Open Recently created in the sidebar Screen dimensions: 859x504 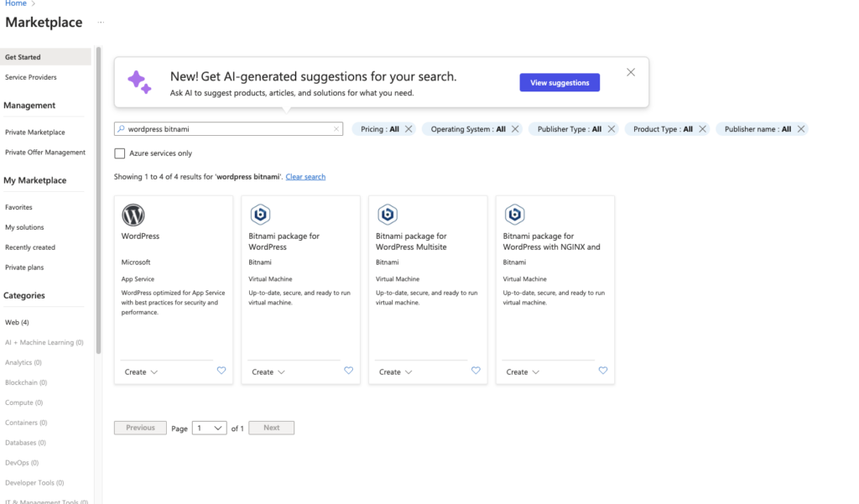click(x=30, y=247)
